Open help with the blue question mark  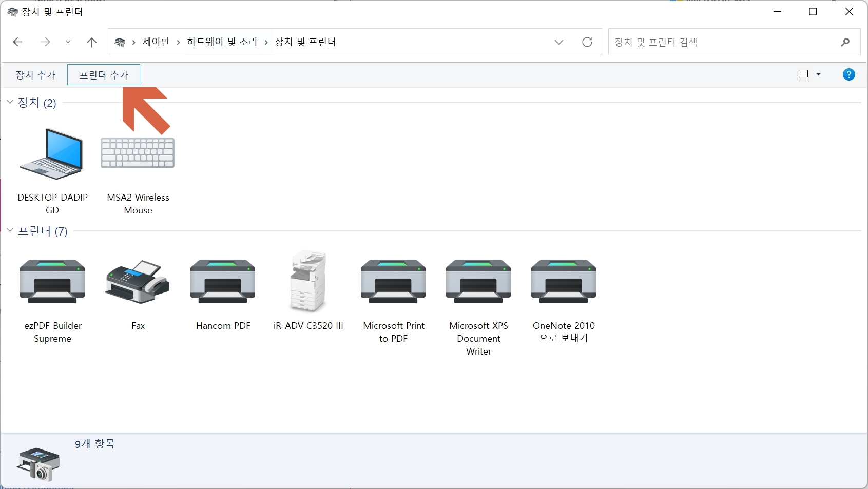click(x=849, y=74)
